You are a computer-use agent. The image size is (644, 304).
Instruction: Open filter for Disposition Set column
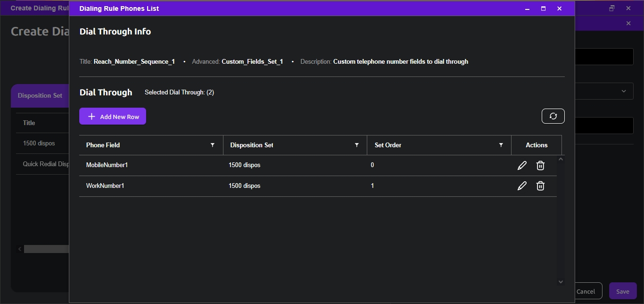coord(357,145)
